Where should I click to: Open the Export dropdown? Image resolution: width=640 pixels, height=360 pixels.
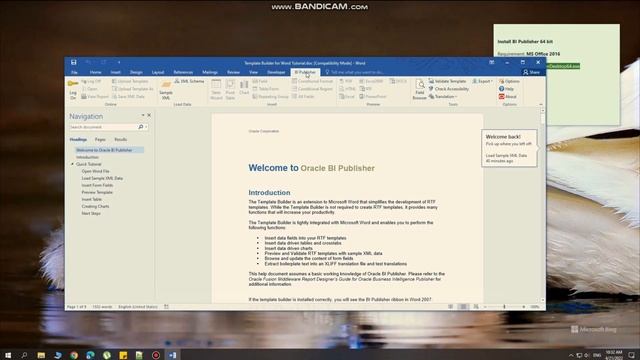(x=482, y=81)
